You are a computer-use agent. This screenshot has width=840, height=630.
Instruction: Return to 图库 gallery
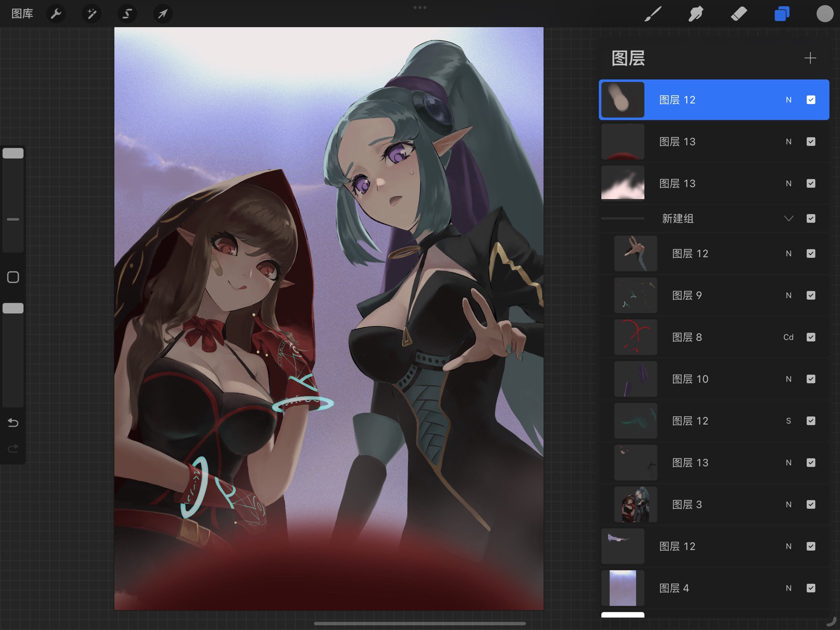(x=22, y=14)
